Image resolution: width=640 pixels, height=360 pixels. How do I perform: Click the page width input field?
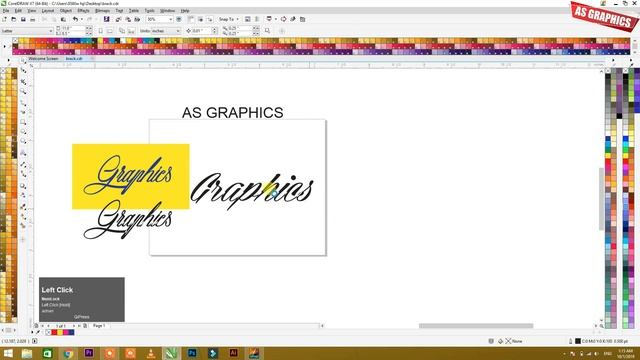[73, 28]
